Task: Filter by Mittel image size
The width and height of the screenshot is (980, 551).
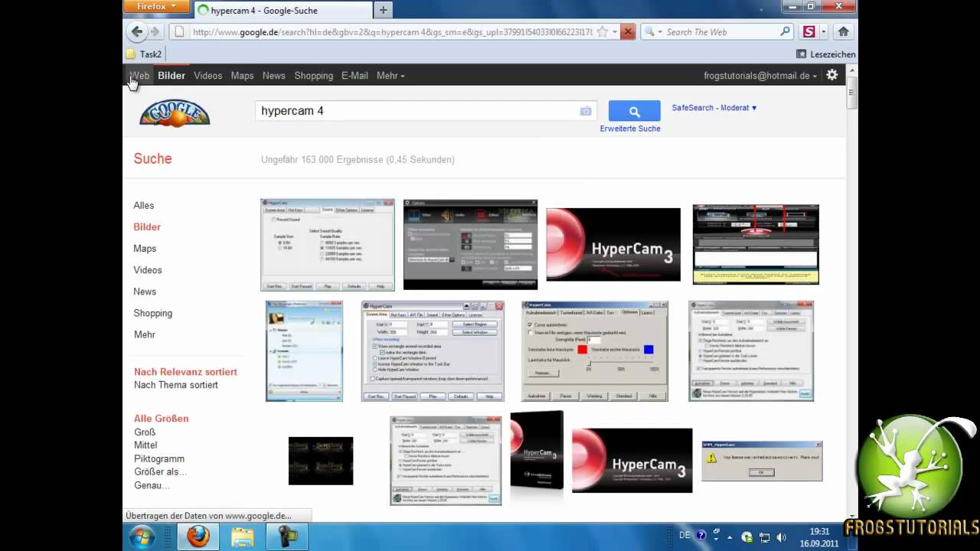Action: (x=145, y=445)
